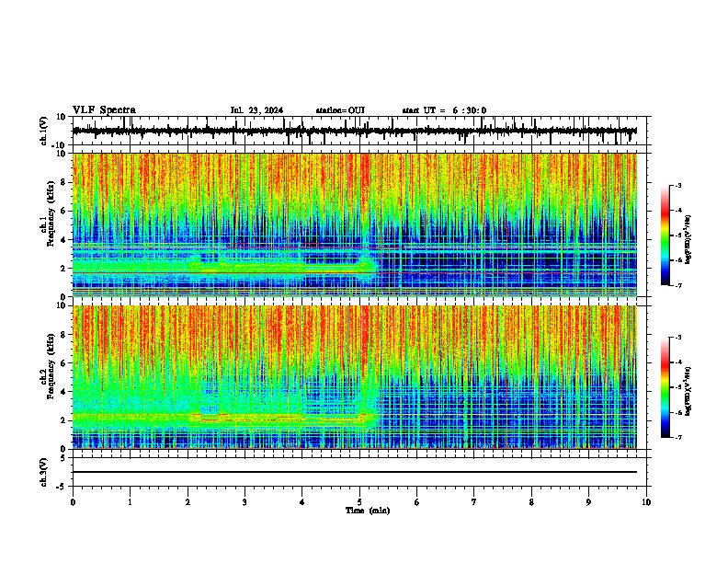The image size is (728, 563).
Task: Click the ch.2 "Frequency (kHz)" axis label
Action: pos(51,366)
